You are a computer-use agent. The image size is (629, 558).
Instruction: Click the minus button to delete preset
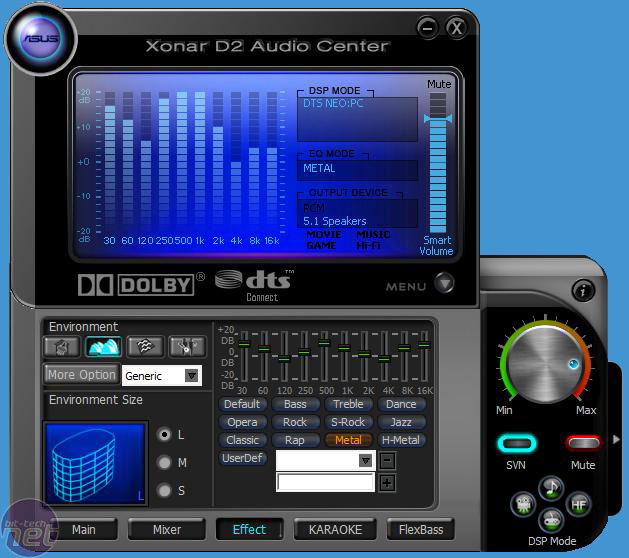pos(387,461)
